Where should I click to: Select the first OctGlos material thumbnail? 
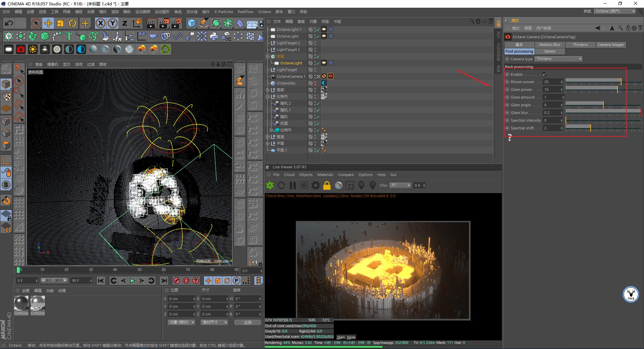pyautogui.click(x=21, y=303)
